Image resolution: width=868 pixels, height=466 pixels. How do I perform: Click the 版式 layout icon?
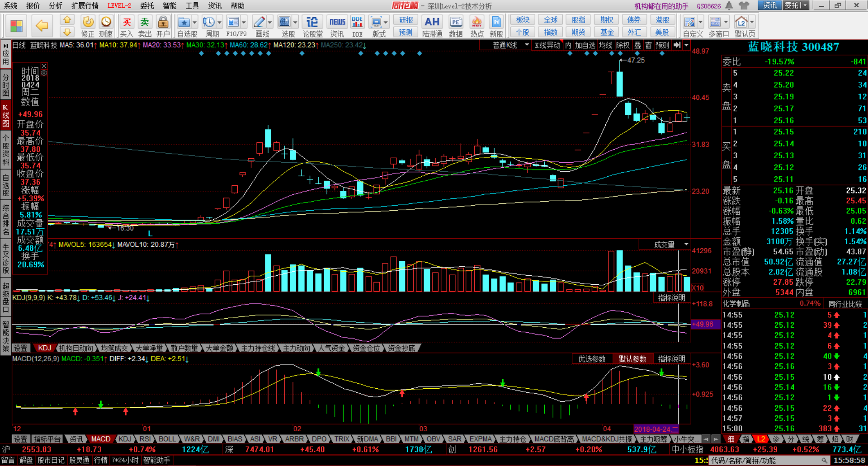[x=376, y=26]
